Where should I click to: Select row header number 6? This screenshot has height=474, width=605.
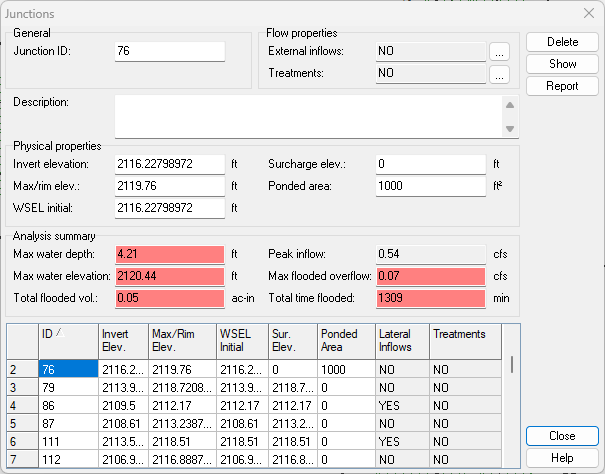[22, 441]
